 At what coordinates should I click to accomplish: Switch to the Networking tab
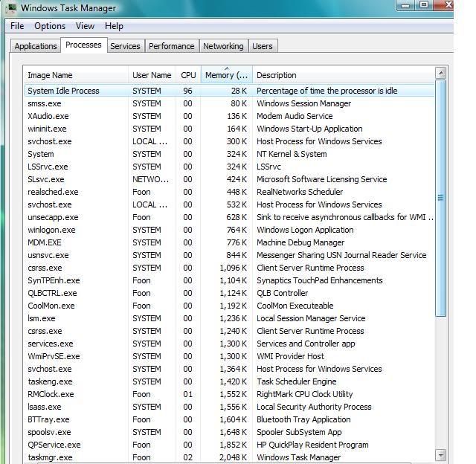point(223,46)
